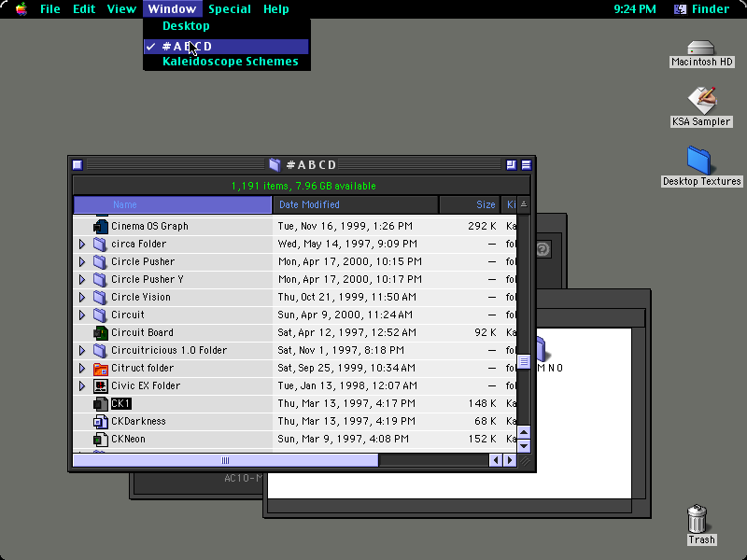Click the #ABCD window collapse box
The height and width of the screenshot is (560, 747).
[x=526, y=165]
